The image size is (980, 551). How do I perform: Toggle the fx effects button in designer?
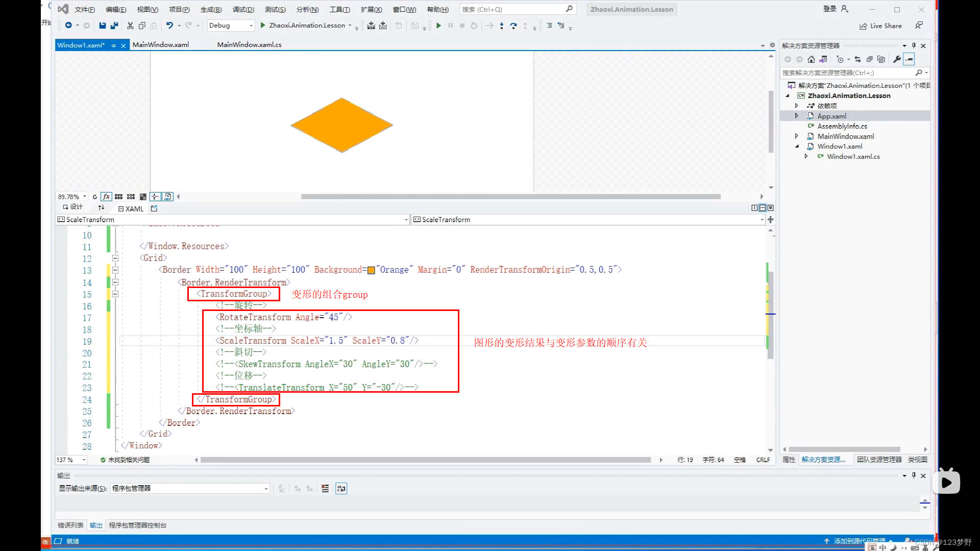click(106, 197)
